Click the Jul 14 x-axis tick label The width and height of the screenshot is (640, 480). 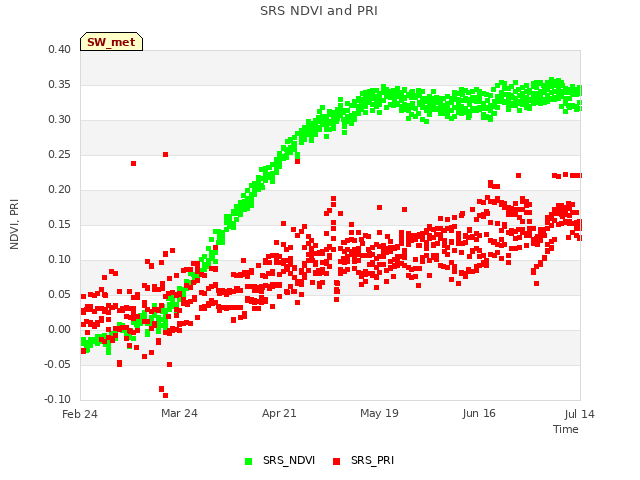click(x=580, y=414)
